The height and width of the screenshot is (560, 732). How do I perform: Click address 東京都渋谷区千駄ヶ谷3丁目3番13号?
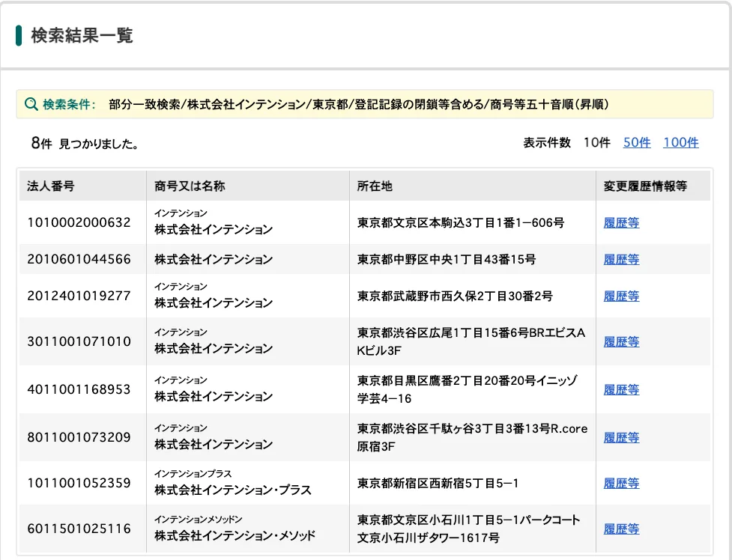pos(472,437)
